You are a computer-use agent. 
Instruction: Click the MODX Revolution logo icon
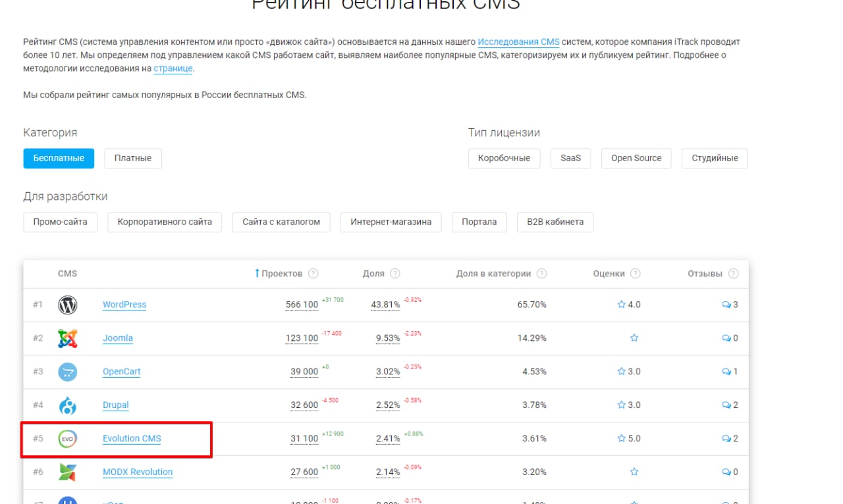click(68, 472)
